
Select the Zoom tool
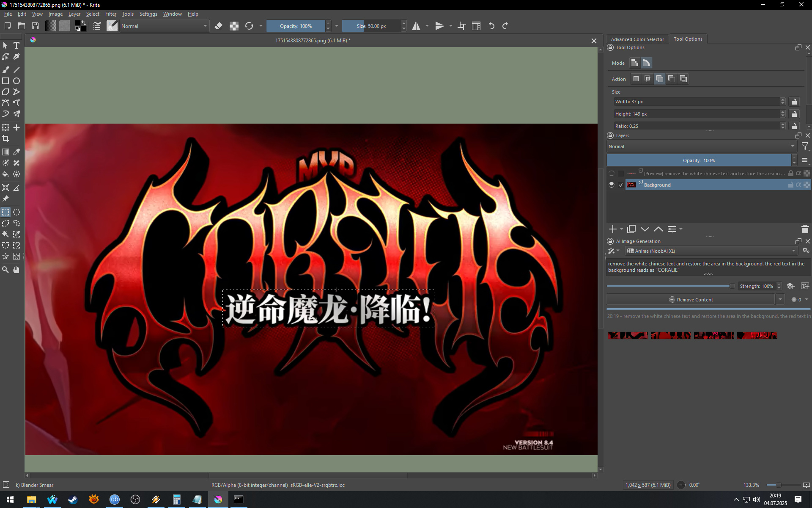click(x=5, y=270)
